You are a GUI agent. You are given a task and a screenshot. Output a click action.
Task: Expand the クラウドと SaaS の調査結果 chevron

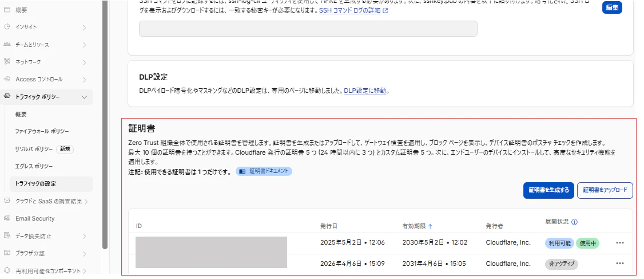click(x=86, y=202)
